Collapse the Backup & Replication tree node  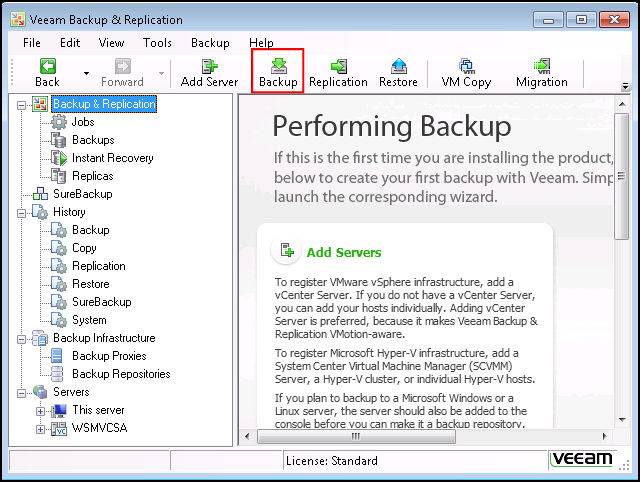(21, 105)
